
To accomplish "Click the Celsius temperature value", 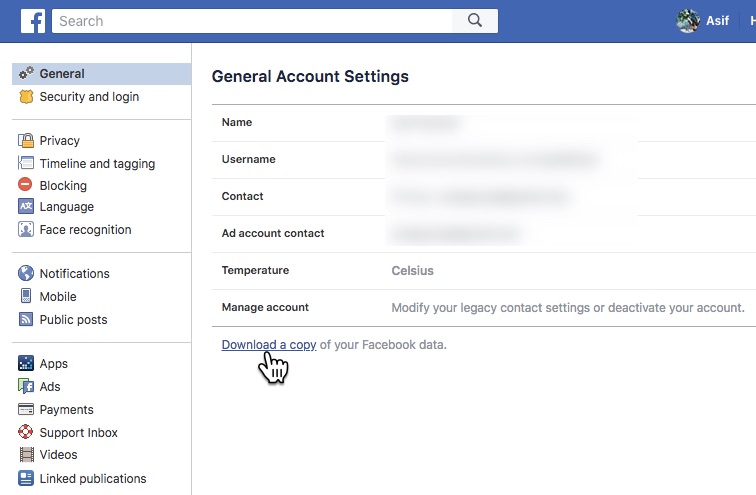I will coord(412,271).
